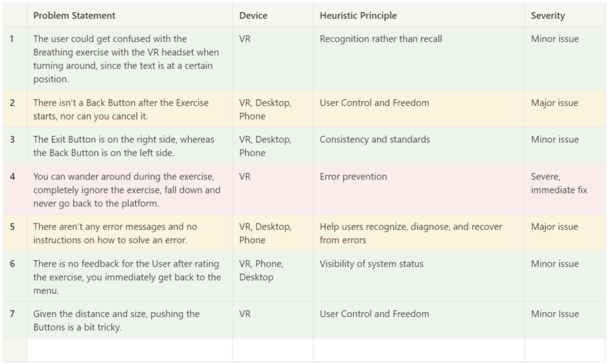Click the Heuristic Principle column header

click(419, 16)
